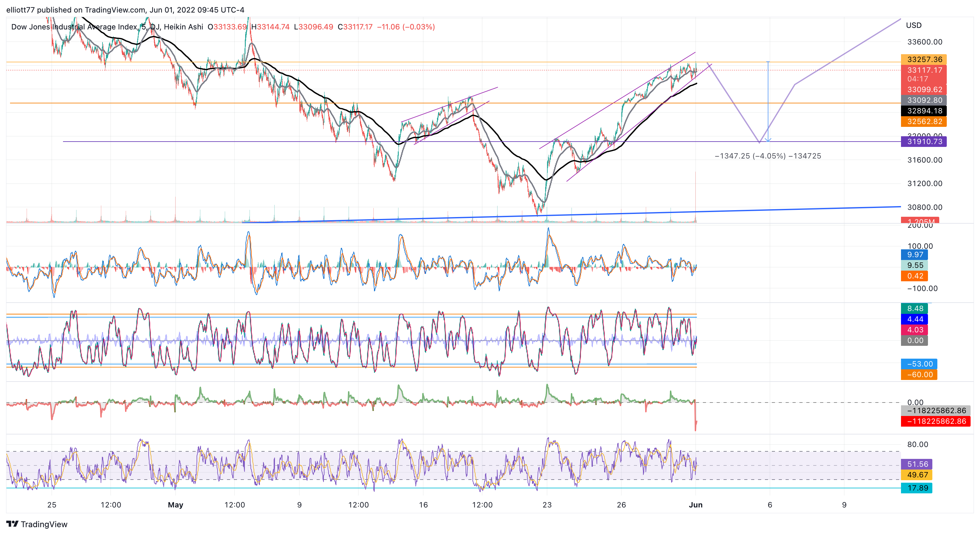This screenshot has width=980, height=535.
Task: Click the orange 0.42 indicator value
Action: click(914, 276)
